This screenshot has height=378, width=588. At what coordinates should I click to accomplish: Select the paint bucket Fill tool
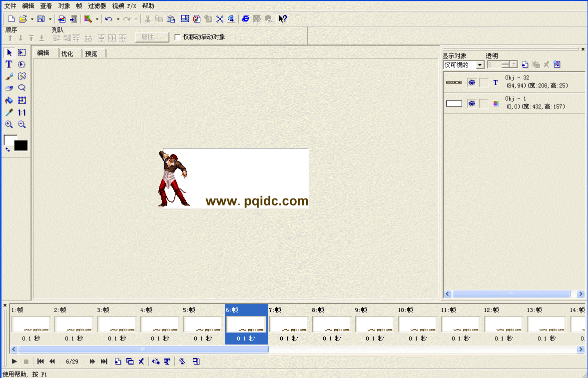[x=9, y=100]
